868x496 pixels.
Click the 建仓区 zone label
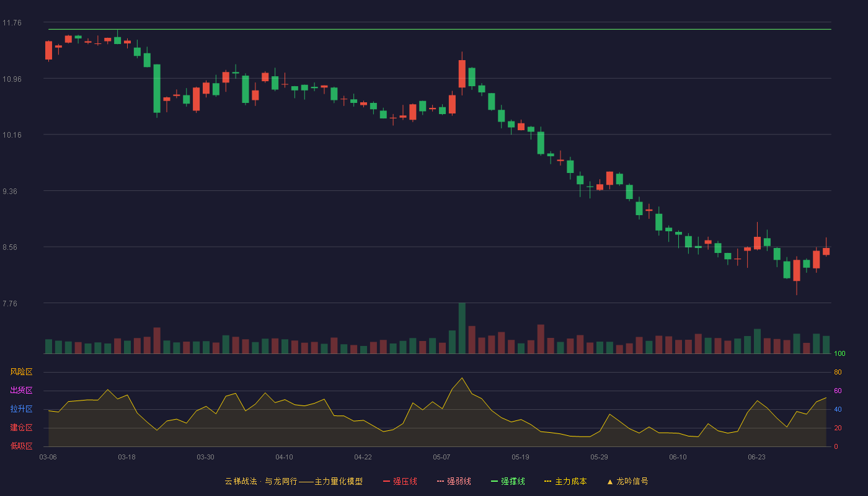pos(22,428)
